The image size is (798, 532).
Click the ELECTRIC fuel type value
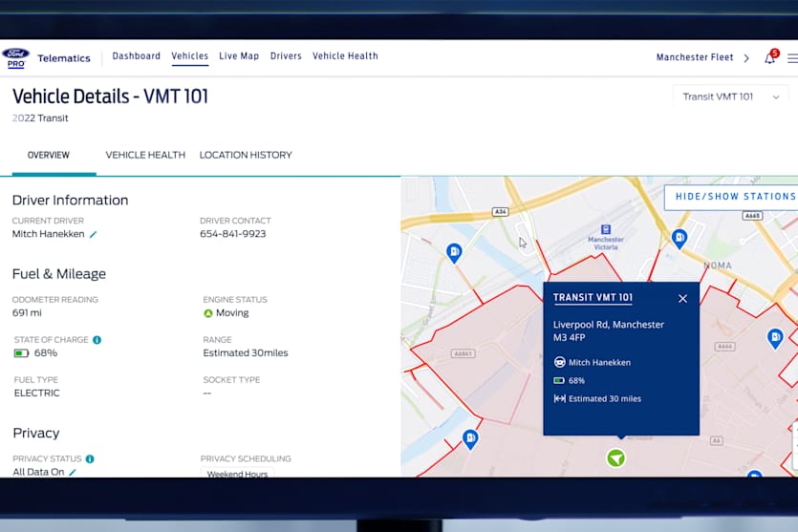(x=36, y=394)
